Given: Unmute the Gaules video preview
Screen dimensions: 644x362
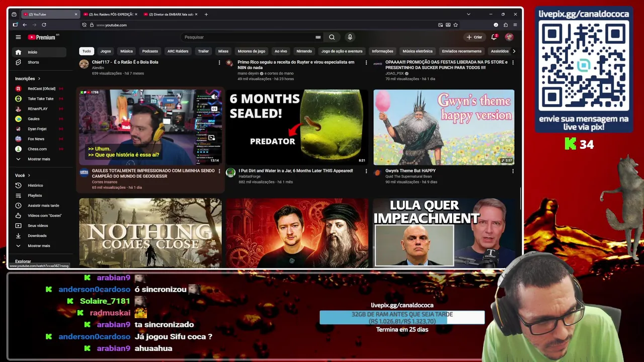Looking at the screenshot, I should pos(214,97).
